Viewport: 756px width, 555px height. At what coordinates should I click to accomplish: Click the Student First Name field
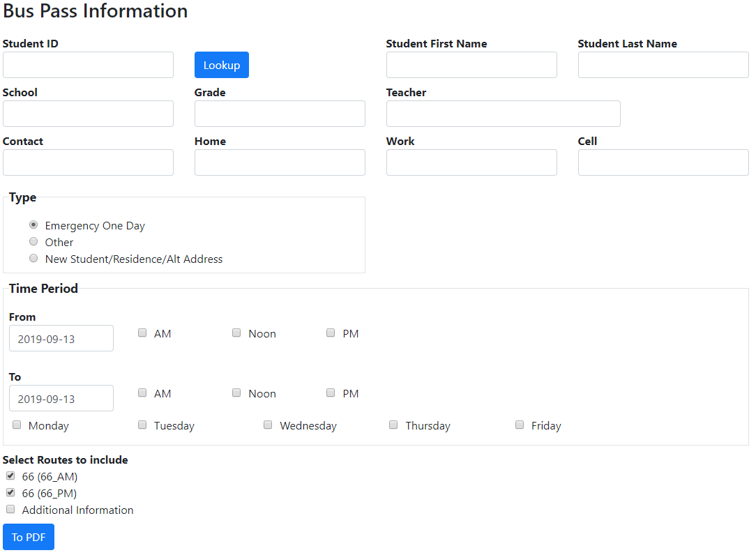471,65
